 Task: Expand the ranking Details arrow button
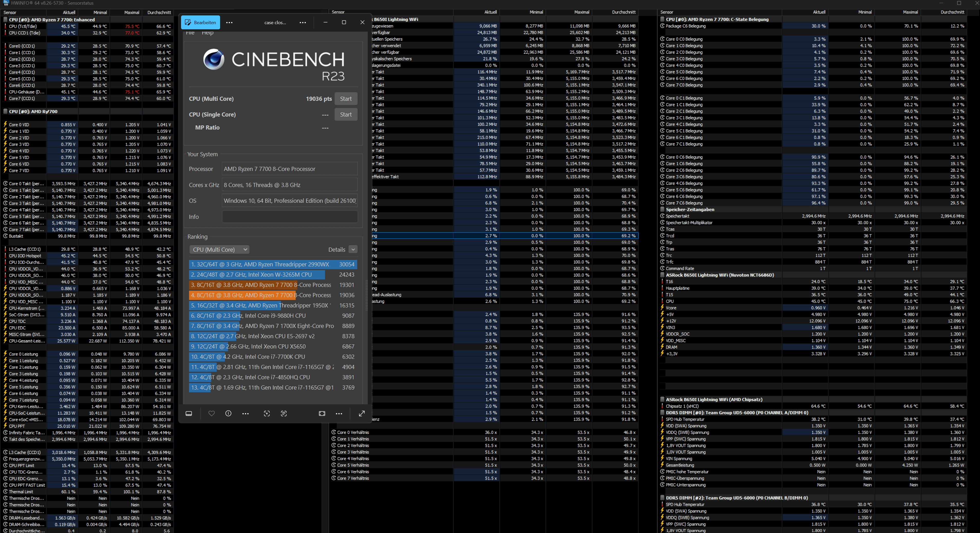(x=353, y=249)
